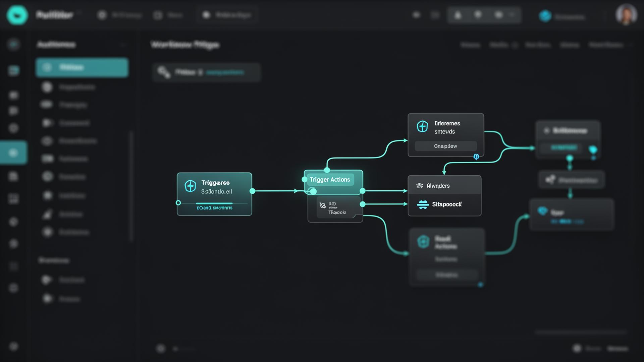Click the Sitapoocck row icon

(423, 204)
